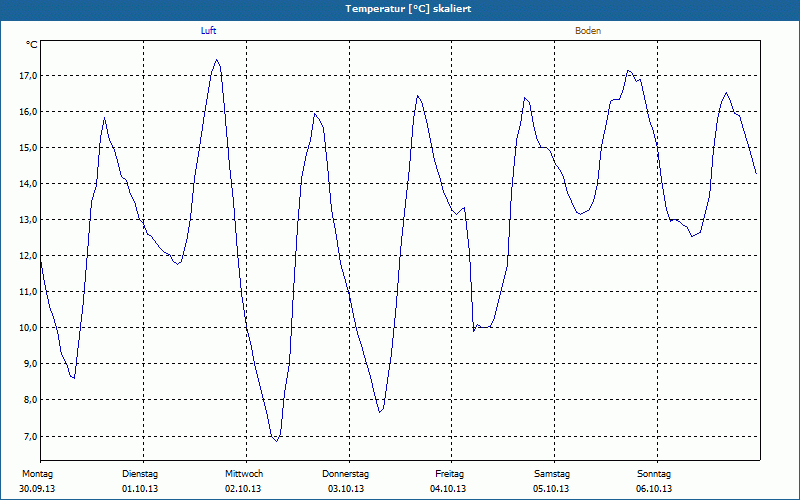Click the 13,0 y-axis label
Image resolution: width=800 pixels, height=500 pixels.
point(28,220)
